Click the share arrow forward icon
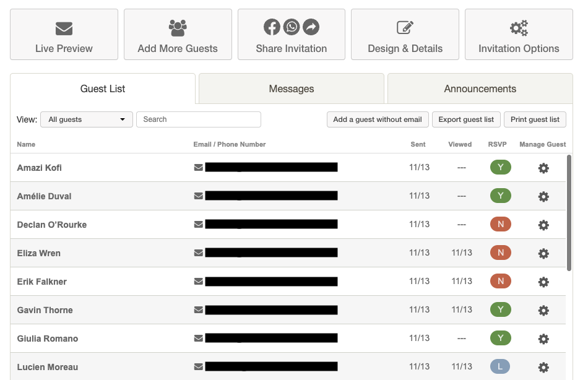 311,27
